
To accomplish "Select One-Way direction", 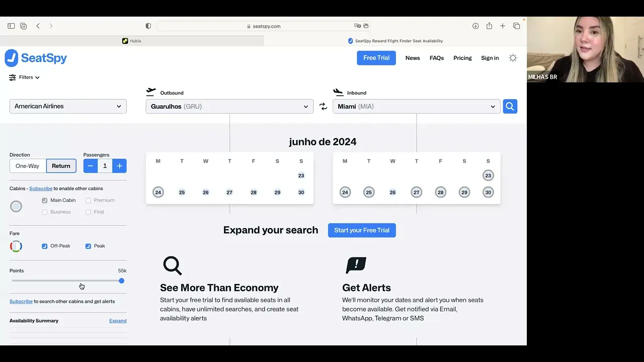I will 28,166.
